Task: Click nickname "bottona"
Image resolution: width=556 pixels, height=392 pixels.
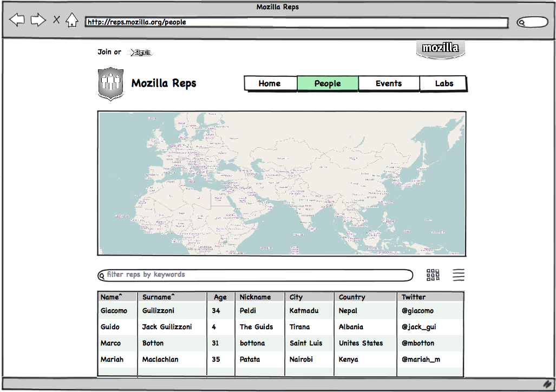Action: [252, 343]
